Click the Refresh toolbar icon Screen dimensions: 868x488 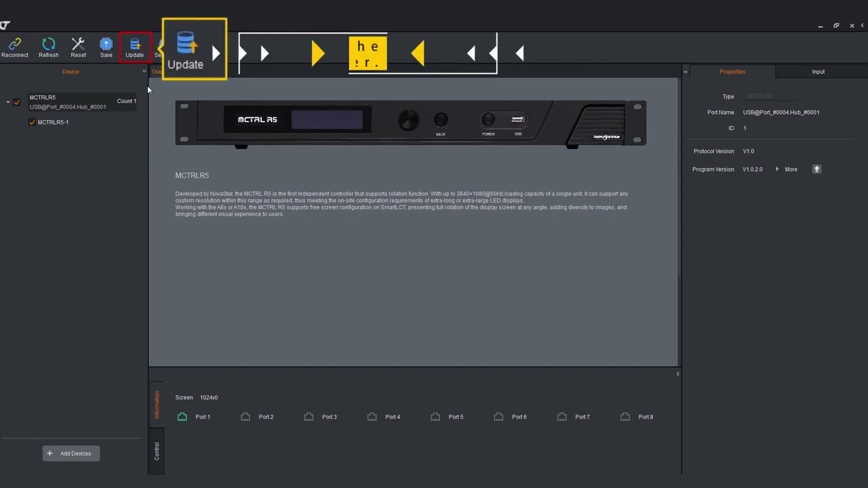tap(48, 45)
